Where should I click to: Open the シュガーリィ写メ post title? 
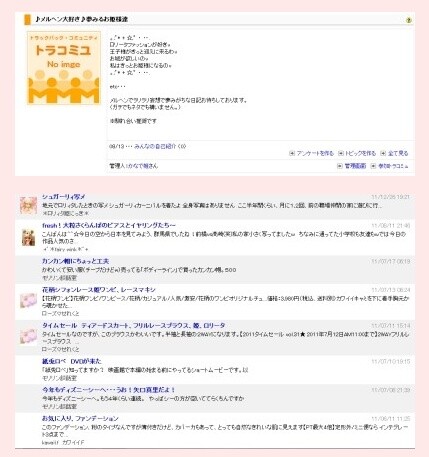pyautogui.click(x=64, y=197)
